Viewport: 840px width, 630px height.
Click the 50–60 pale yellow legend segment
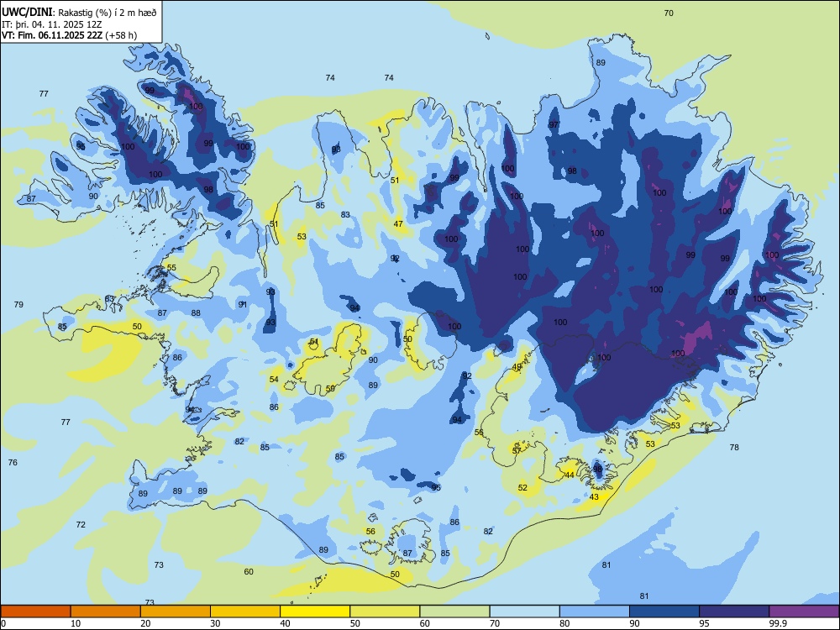(x=385, y=612)
